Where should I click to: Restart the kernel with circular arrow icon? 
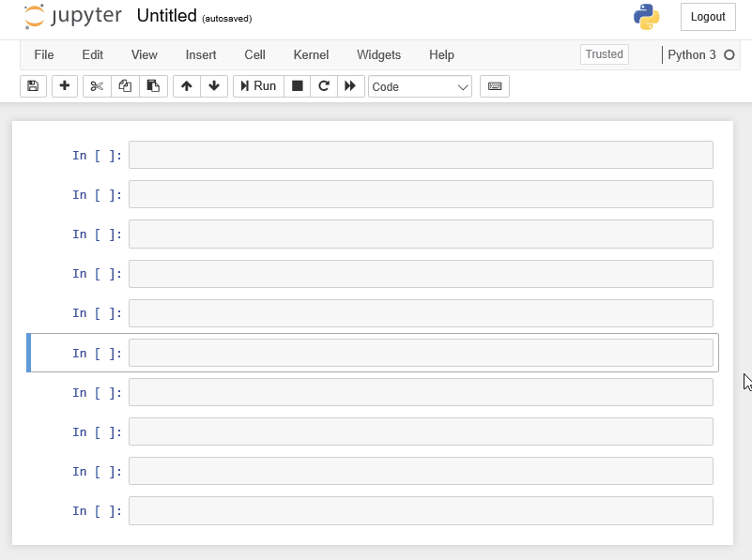click(x=324, y=86)
